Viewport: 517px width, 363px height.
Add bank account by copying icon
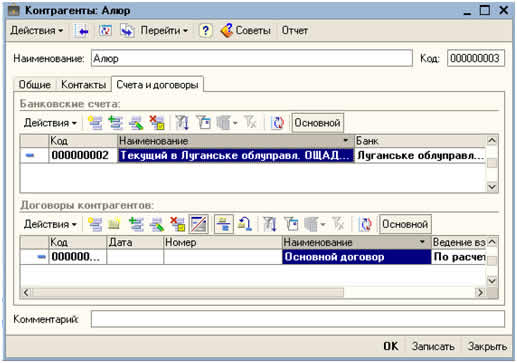tap(116, 123)
